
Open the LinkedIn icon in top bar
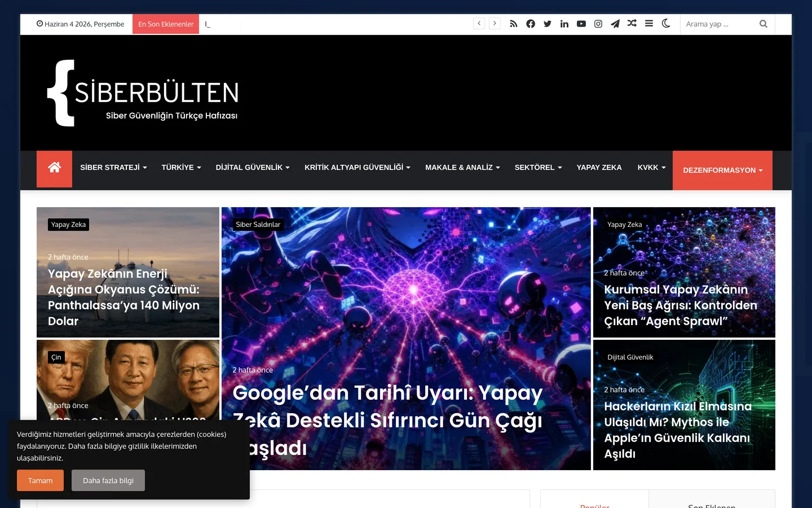click(x=564, y=24)
